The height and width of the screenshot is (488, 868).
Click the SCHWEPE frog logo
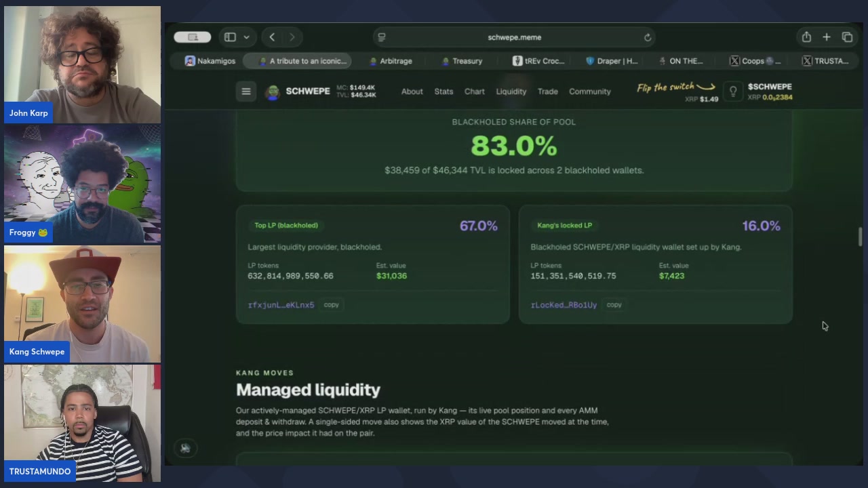(x=273, y=92)
